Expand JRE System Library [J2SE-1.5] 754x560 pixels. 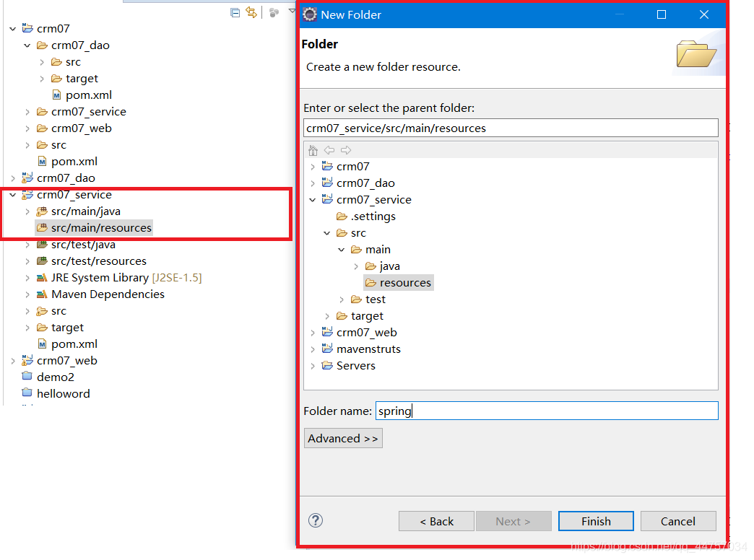27,278
